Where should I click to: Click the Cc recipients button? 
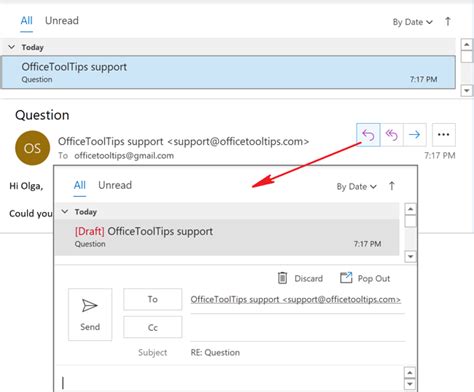(x=153, y=327)
